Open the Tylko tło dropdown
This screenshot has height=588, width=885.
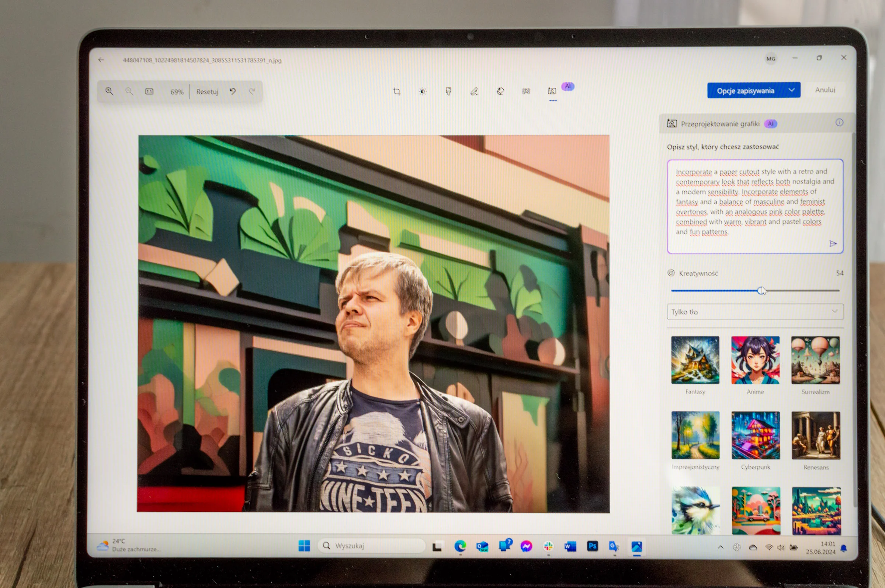pos(755,312)
